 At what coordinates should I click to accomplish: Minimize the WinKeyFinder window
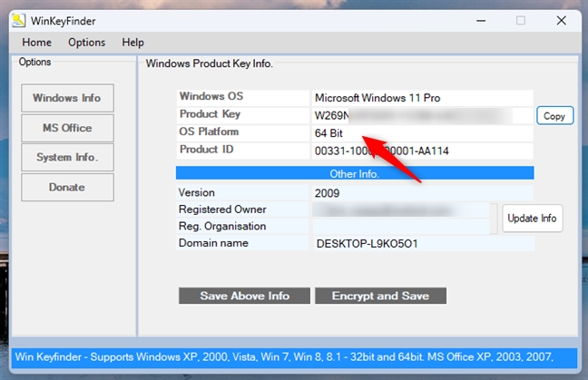click(481, 21)
